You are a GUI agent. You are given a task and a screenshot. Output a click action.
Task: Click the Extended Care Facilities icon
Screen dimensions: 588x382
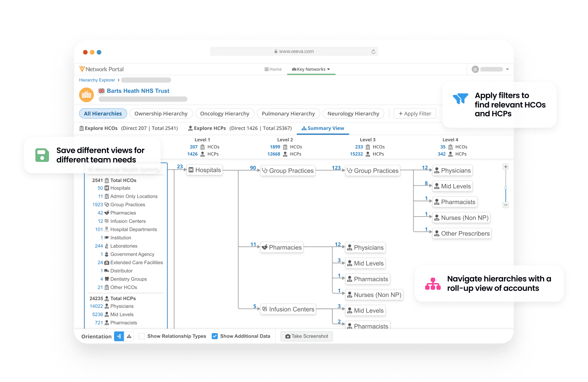[x=107, y=262]
